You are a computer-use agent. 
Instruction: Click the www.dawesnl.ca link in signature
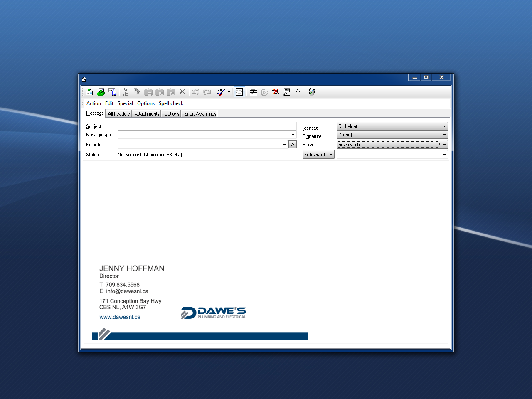(120, 317)
